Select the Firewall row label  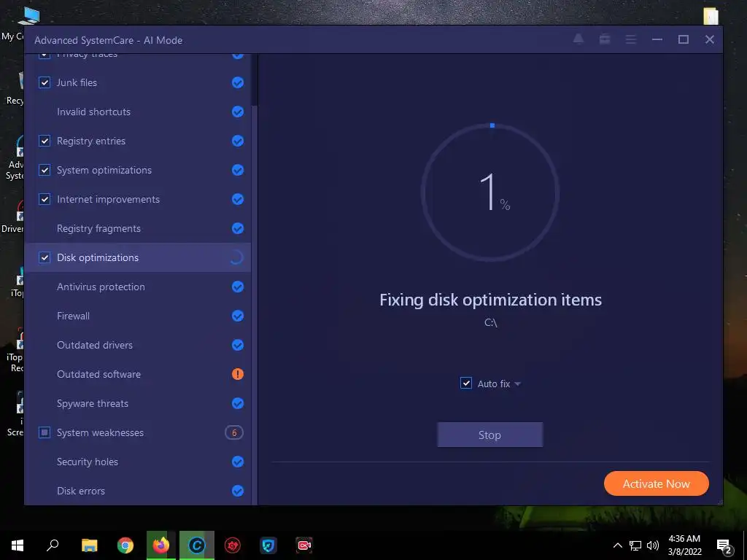(x=73, y=316)
